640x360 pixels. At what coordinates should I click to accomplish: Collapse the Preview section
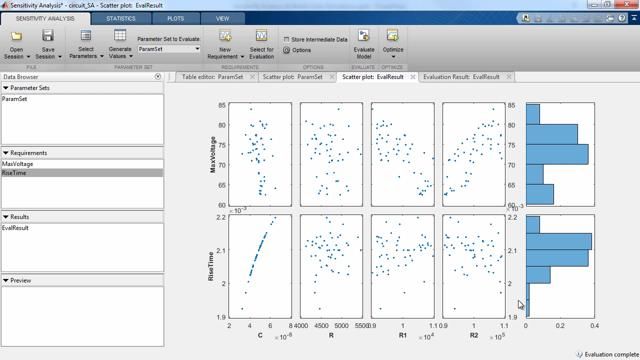point(6,280)
